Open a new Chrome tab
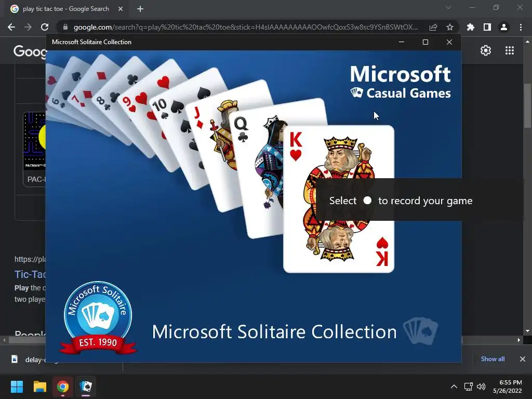 (140, 9)
